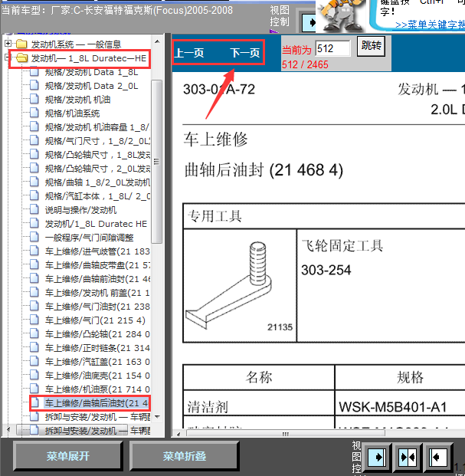Open 车上维修/正时链条 entry
Image resolution: width=465 pixels, height=476 pixels.
97,348
